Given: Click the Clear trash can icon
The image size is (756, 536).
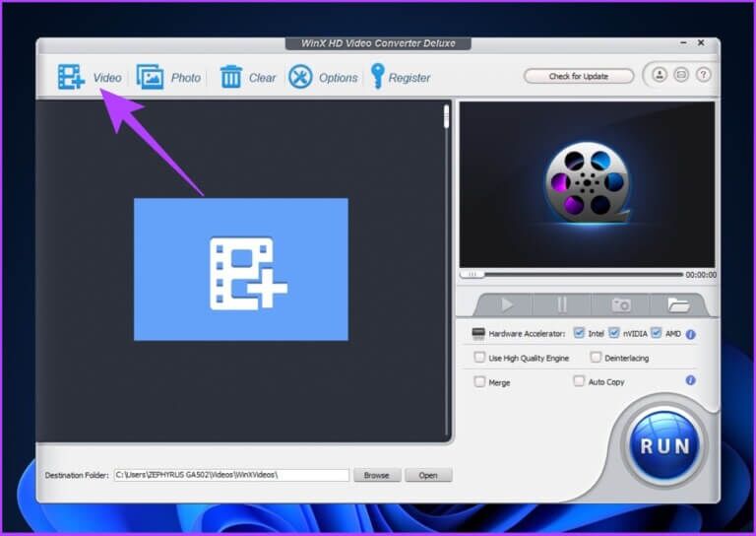Looking at the screenshot, I should point(231,77).
